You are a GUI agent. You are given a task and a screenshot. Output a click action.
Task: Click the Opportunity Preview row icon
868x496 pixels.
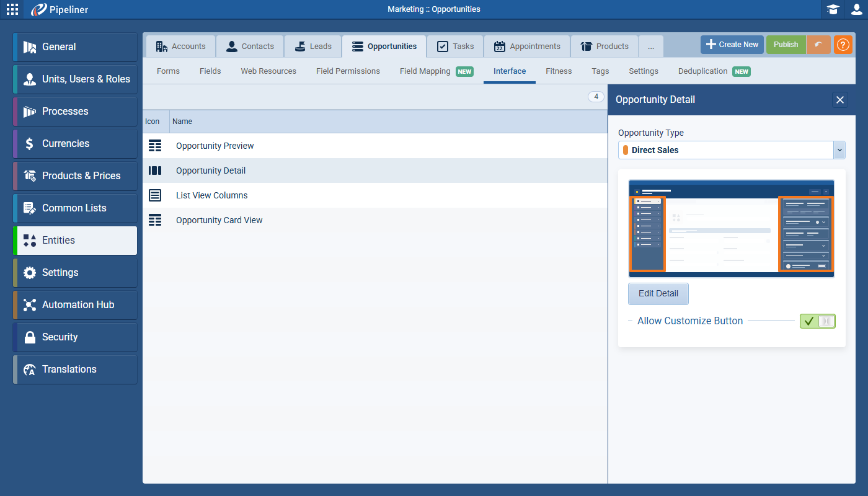click(x=155, y=146)
